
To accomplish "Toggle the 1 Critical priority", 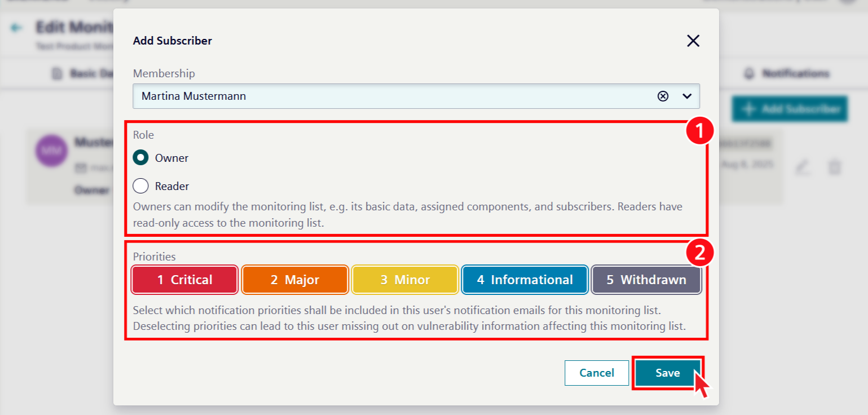I will [184, 280].
